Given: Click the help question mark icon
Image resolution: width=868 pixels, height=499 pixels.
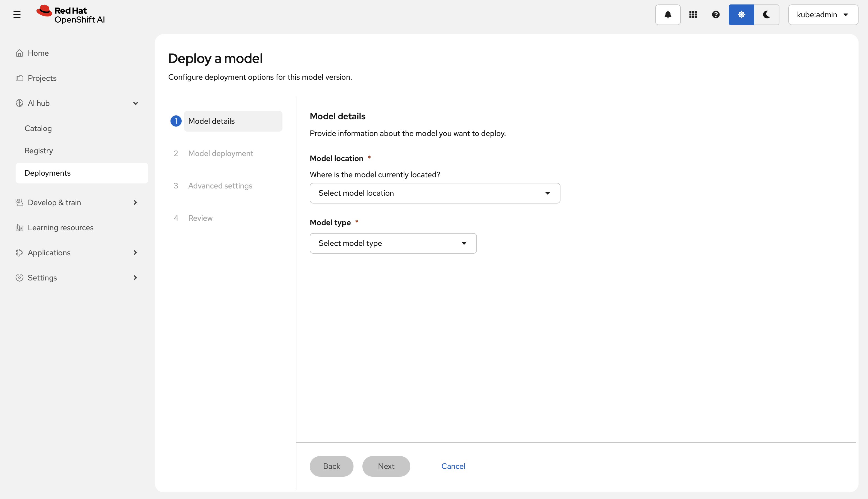Looking at the screenshot, I should tap(716, 15).
